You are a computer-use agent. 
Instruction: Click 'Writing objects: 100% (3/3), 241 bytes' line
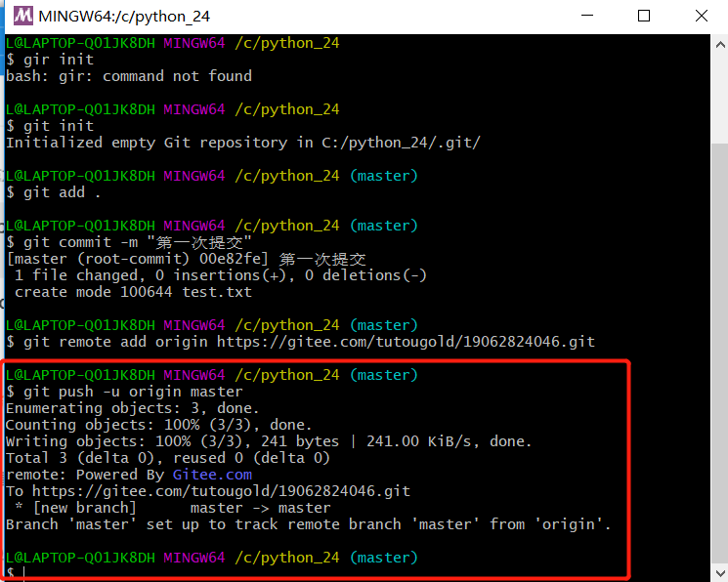269,441
